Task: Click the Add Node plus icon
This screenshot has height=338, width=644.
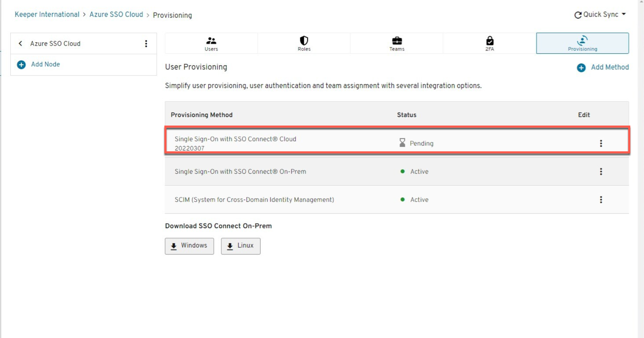Action: coord(21,65)
